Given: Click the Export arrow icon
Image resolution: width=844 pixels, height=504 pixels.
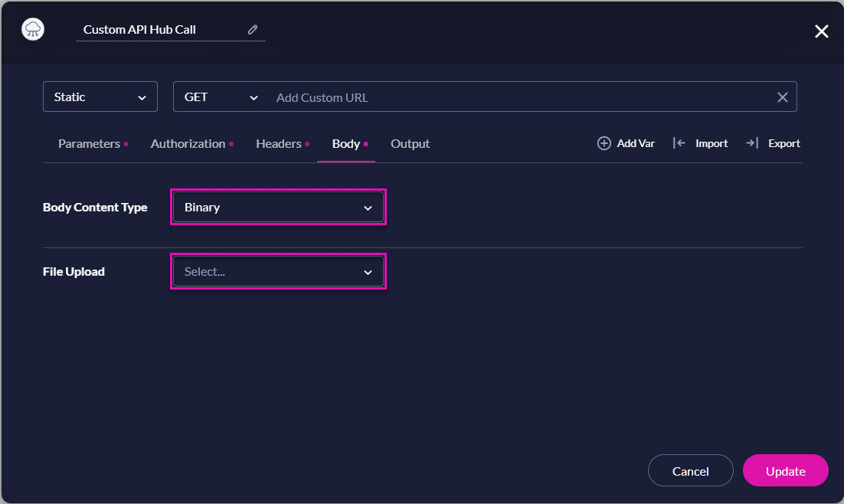Looking at the screenshot, I should click(751, 143).
